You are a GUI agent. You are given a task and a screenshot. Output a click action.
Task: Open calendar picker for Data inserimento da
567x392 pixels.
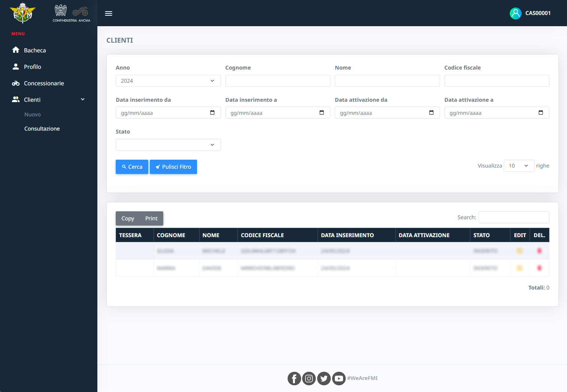pos(212,113)
